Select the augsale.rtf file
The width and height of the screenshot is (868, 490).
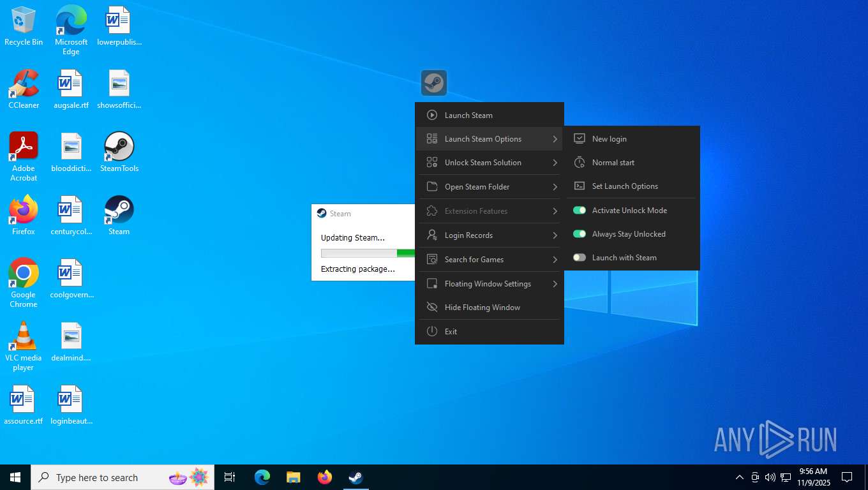click(71, 89)
